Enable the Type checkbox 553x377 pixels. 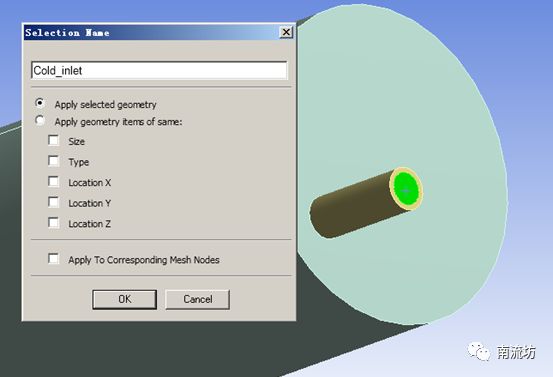54,161
